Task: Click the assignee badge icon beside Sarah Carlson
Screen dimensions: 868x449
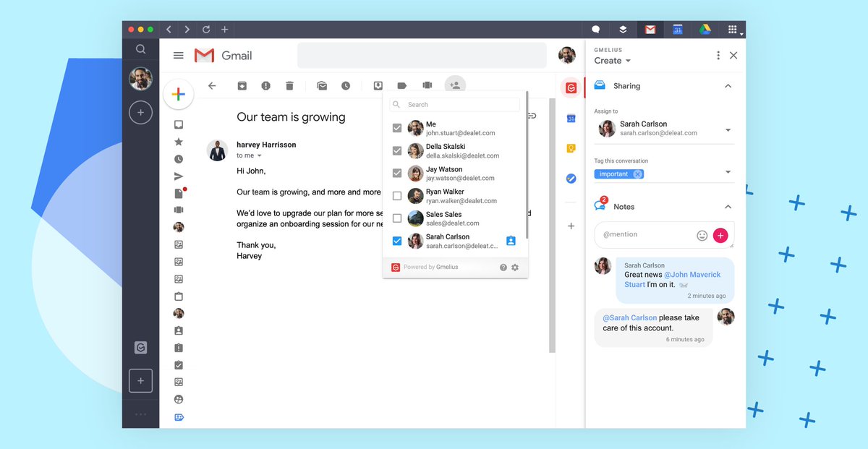Action: [x=511, y=241]
